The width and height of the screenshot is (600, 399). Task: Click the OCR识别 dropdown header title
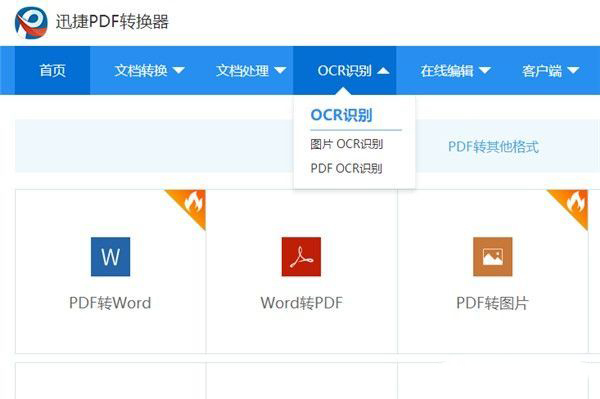pos(341,115)
